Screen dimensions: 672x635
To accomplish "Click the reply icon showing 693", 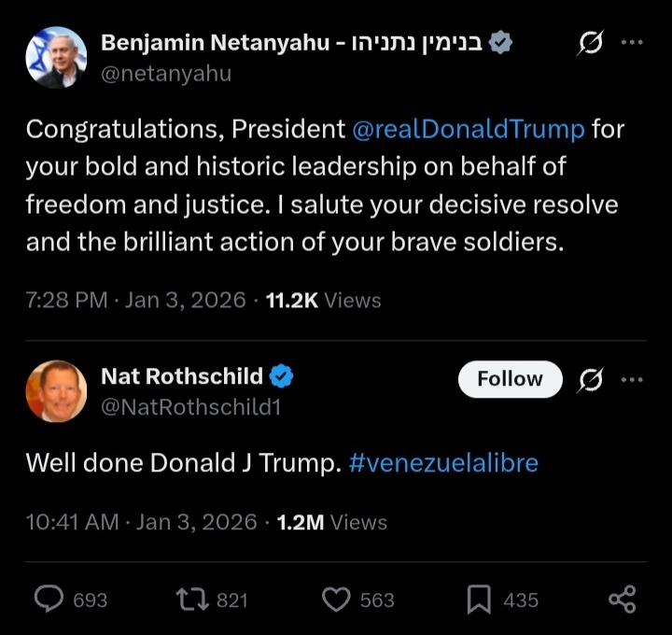I will pos(49,600).
